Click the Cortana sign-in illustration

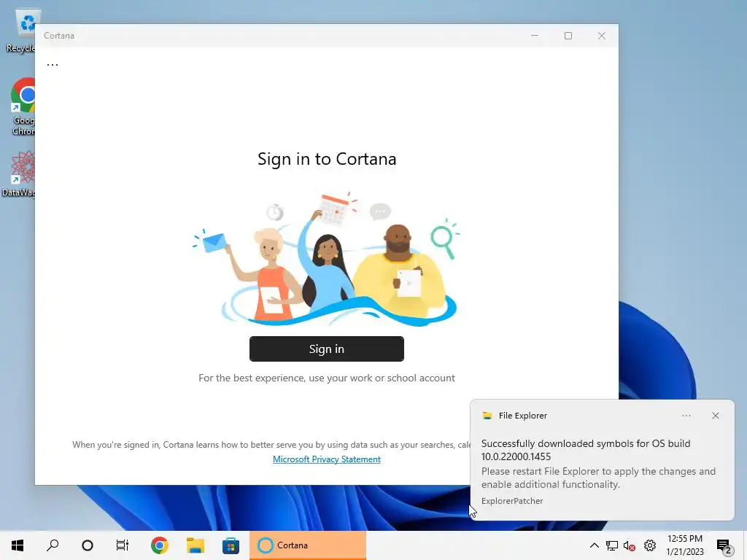(x=326, y=259)
